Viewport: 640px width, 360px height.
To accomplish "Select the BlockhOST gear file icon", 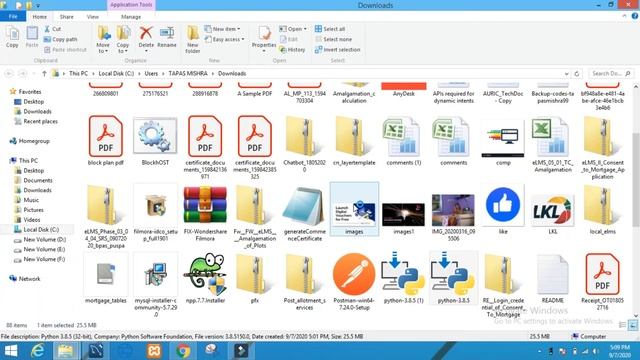I will pyautogui.click(x=155, y=136).
